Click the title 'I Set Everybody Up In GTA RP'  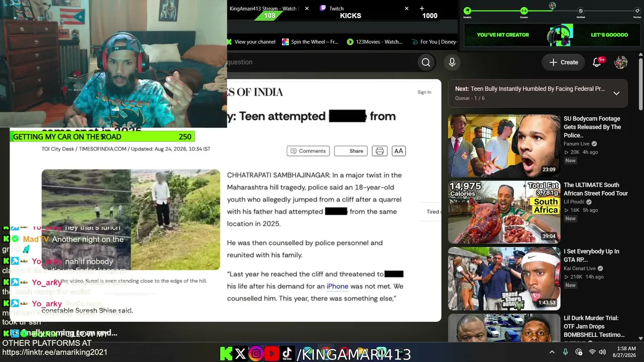(x=592, y=255)
